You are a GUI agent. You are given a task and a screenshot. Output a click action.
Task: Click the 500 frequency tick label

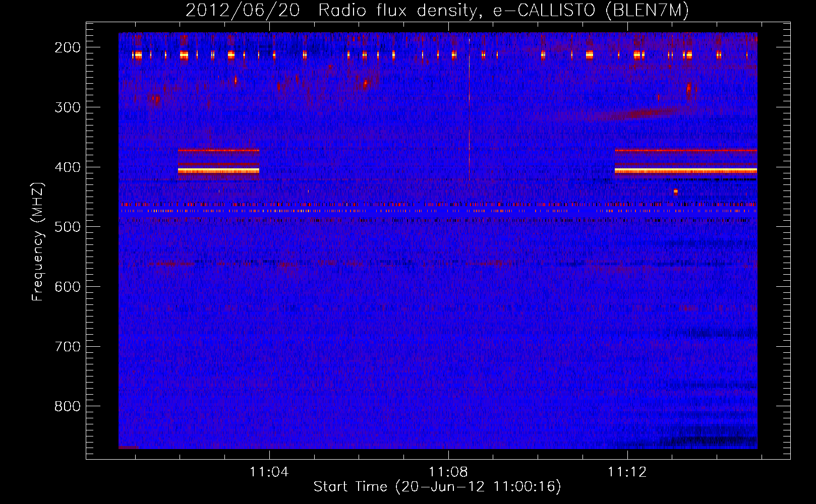[x=68, y=227]
